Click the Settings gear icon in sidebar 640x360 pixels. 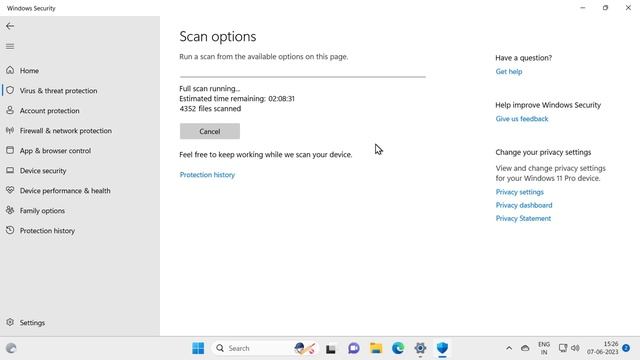[10, 322]
